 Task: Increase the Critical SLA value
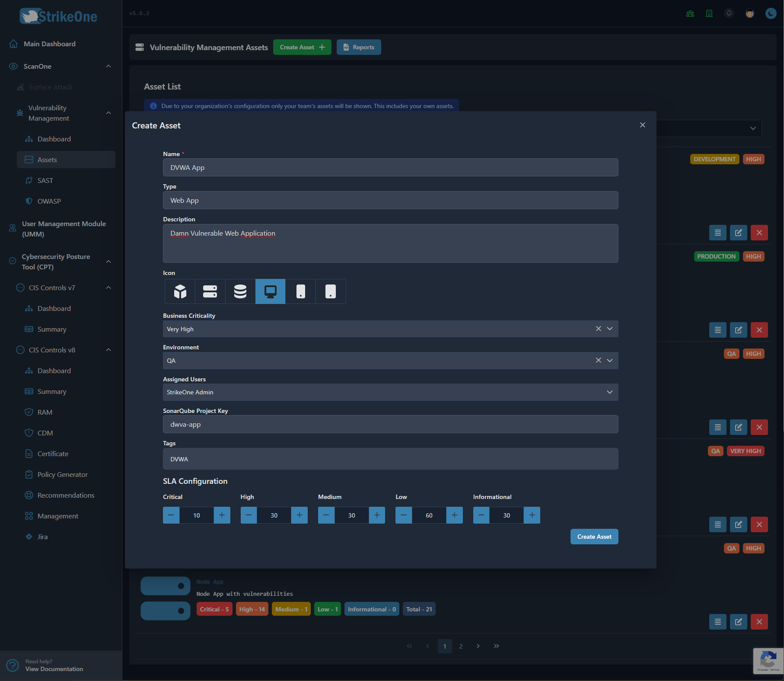(222, 515)
